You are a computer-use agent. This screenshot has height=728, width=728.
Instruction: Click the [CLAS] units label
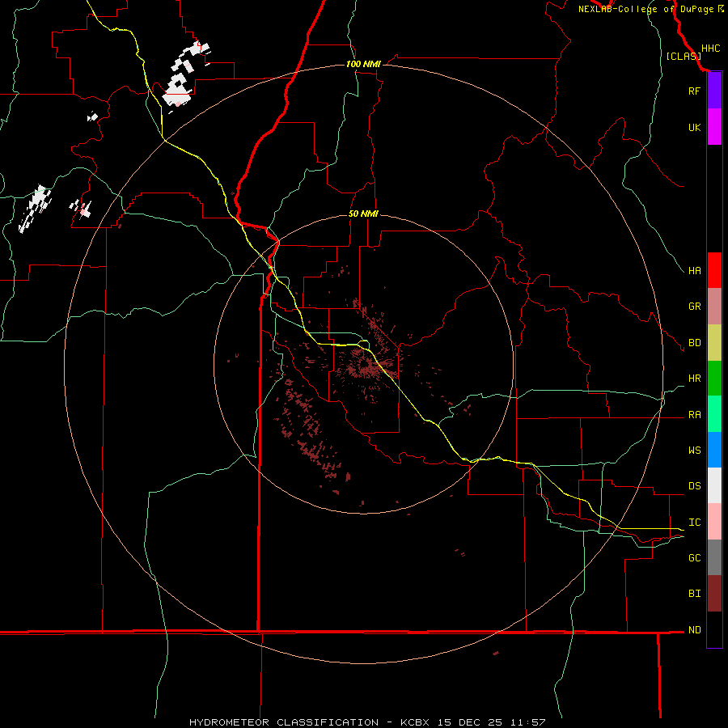[684, 56]
